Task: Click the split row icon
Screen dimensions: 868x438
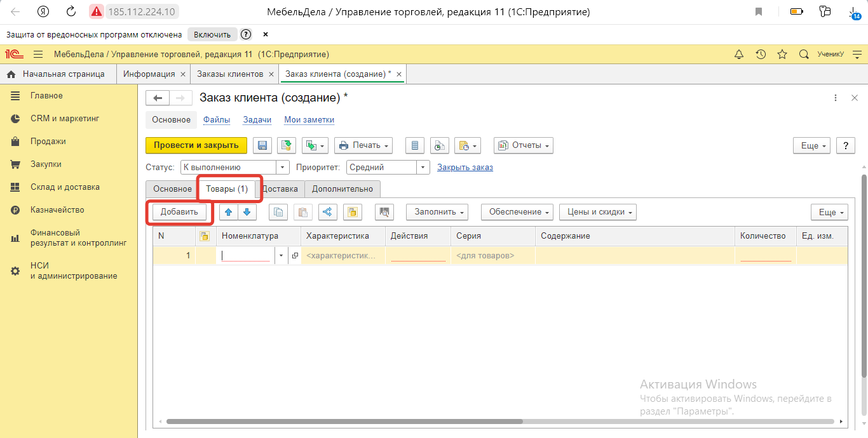Action: pyautogui.click(x=327, y=212)
